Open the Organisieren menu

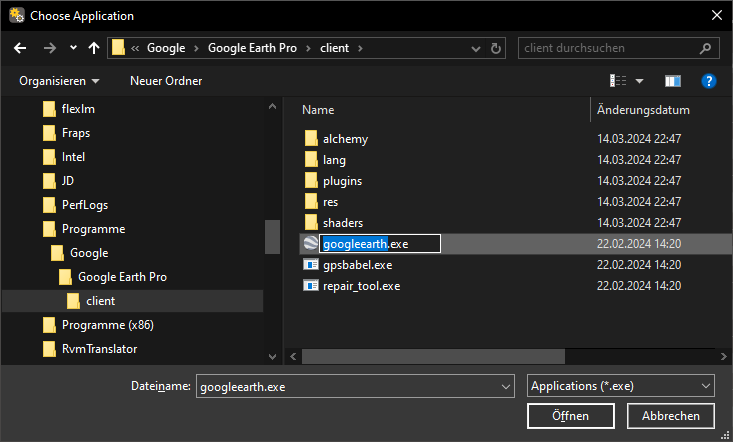point(59,81)
